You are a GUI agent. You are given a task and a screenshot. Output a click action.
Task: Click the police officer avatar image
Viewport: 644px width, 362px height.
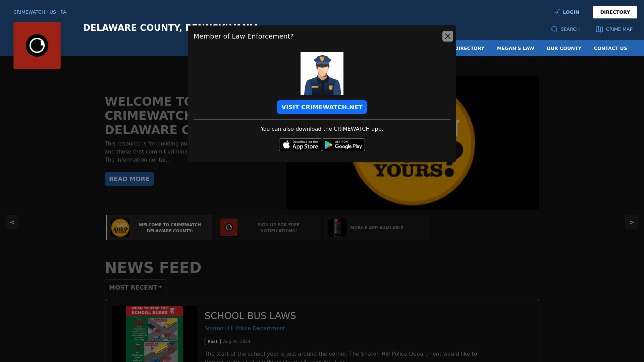(322, 73)
